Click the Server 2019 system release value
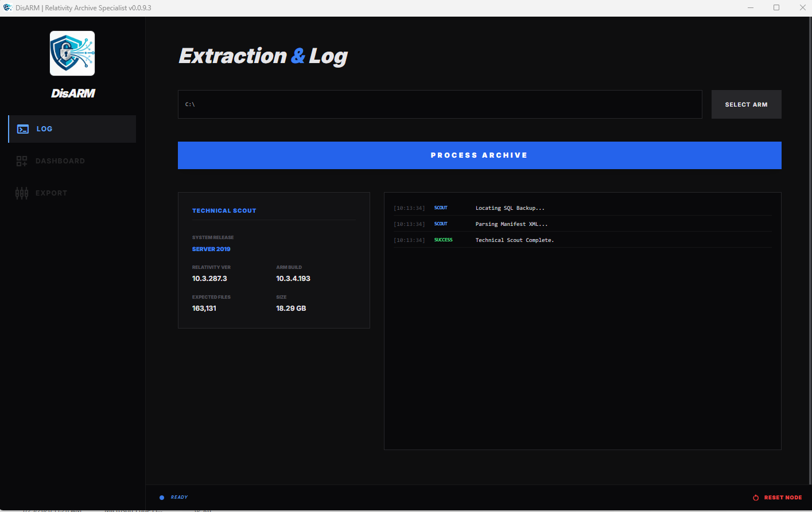This screenshot has height=512, width=812. click(211, 249)
